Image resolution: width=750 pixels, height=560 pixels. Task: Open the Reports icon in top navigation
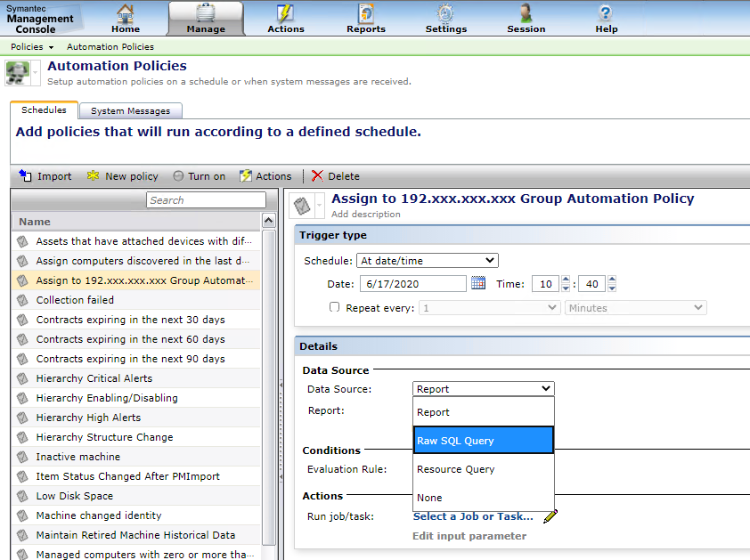coord(366,13)
